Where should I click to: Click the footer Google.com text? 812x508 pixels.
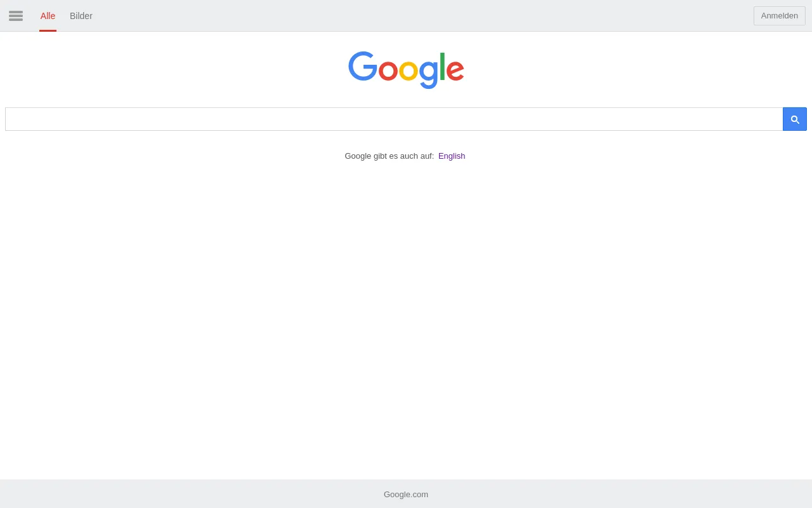tap(405, 494)
